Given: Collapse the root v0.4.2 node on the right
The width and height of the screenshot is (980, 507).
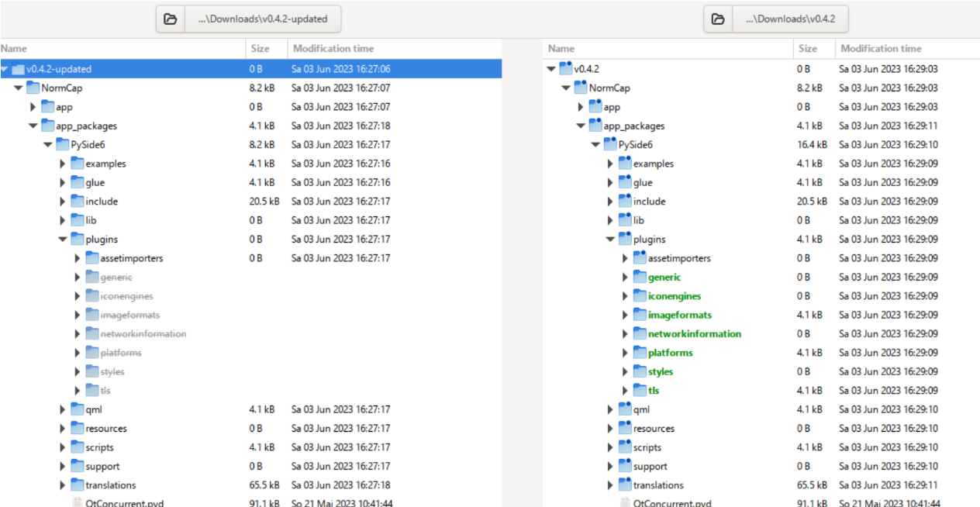Looking at the screenshot, I should (550, 68).
